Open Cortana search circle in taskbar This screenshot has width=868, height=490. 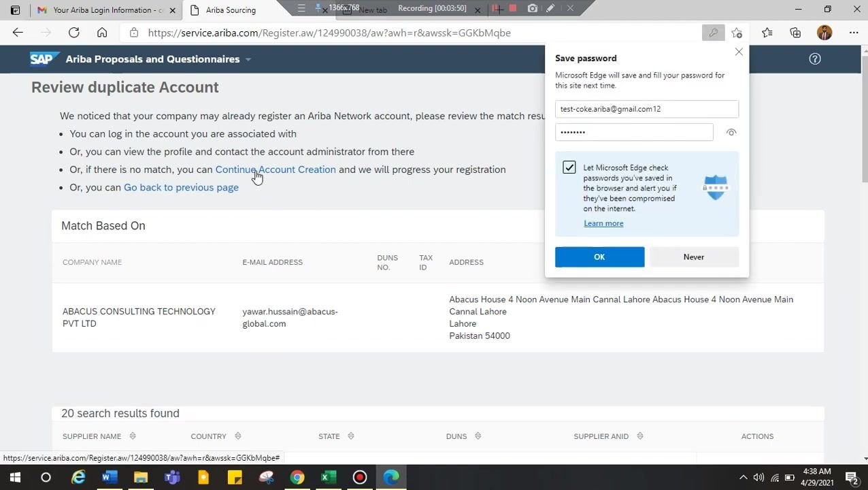[x=46, y=477]
